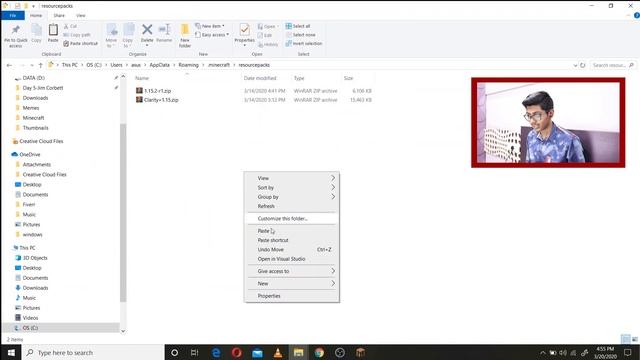The width and height of the screenshot is (640, 360).
Task: Sort by the Name column header
Action: 142,78
